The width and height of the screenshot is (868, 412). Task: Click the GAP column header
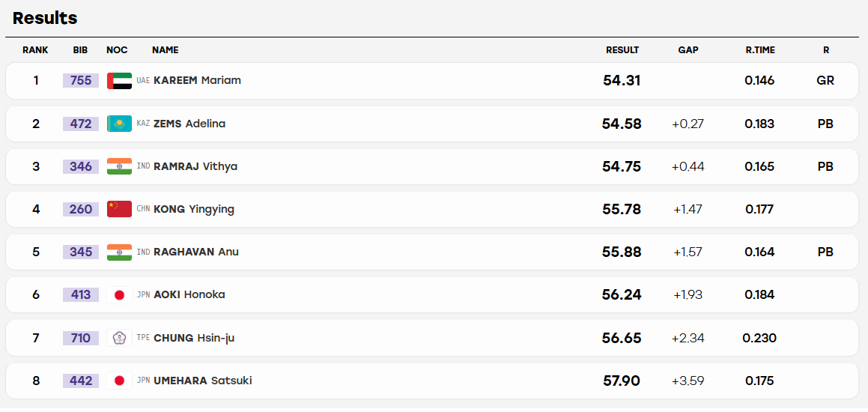click(x=688, y=50)
